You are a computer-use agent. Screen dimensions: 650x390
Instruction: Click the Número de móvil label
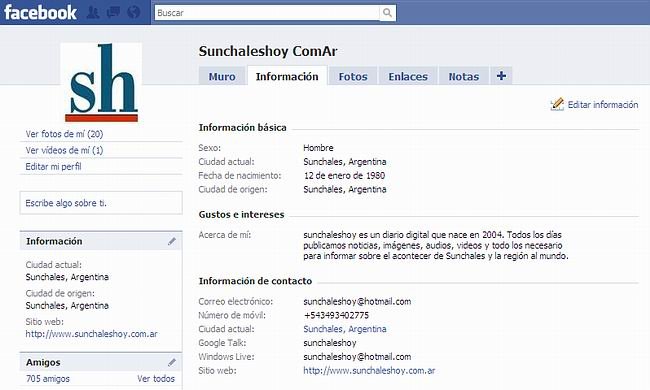click(x=232, y=315)
